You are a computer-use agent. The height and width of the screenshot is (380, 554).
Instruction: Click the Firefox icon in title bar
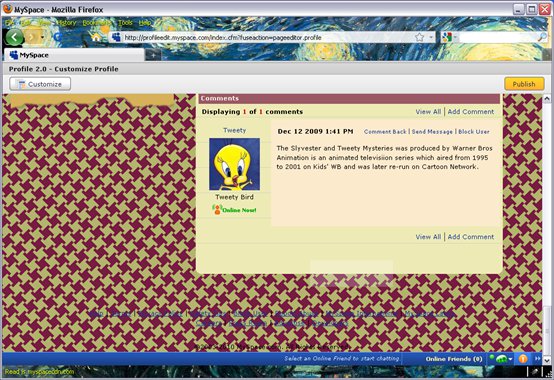click(x=8, y=9)
